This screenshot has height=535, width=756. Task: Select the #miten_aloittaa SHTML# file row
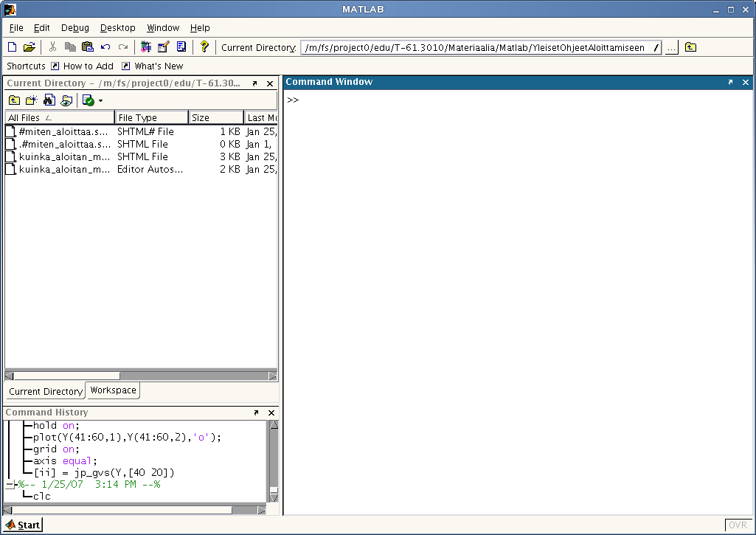pyautogui.click(x=141, y=131)
